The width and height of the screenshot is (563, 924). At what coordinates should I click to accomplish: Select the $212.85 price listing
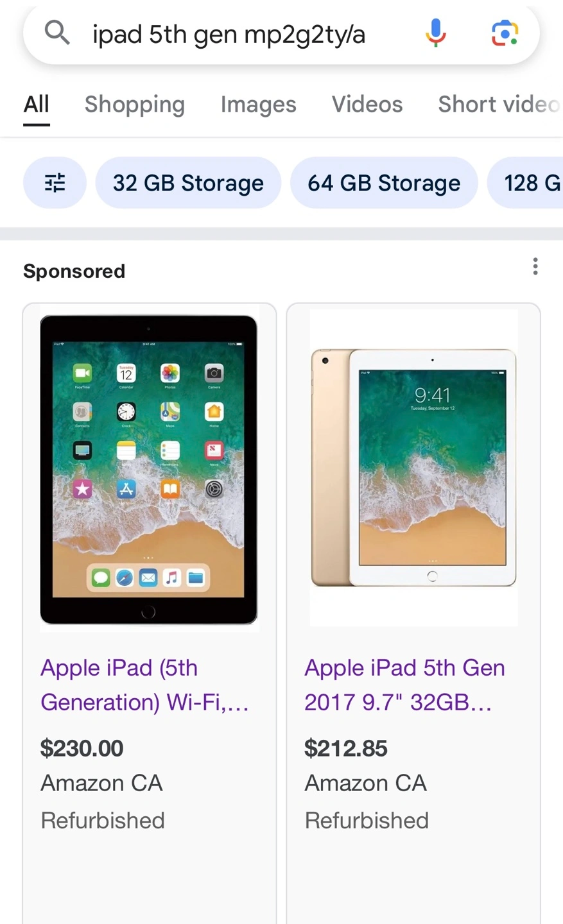point(346,748)
